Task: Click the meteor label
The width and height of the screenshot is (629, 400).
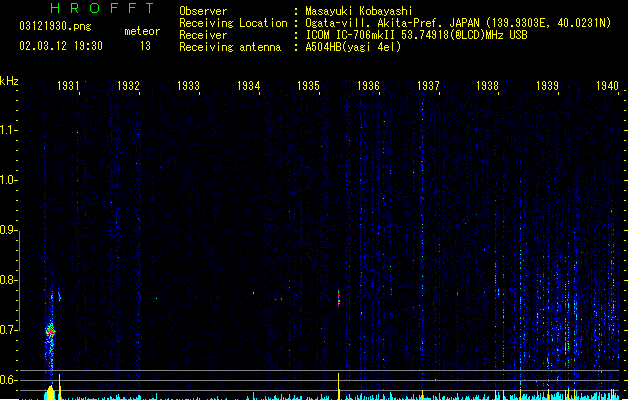Action: [x=142, y=31]
